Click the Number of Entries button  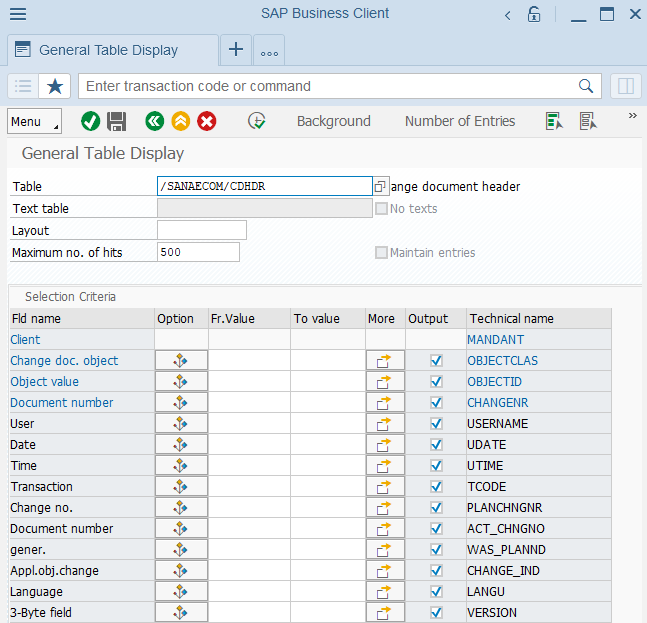[460, 121]
